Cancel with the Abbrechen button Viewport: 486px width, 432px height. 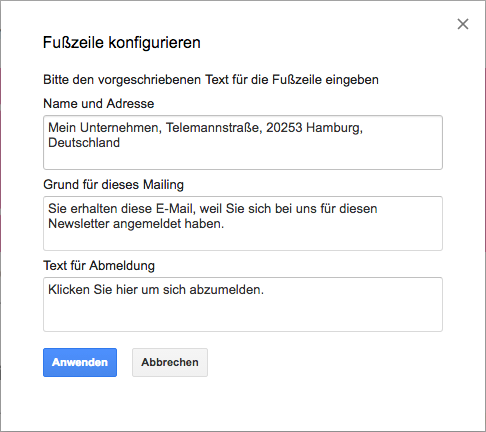tap(170, 362)
